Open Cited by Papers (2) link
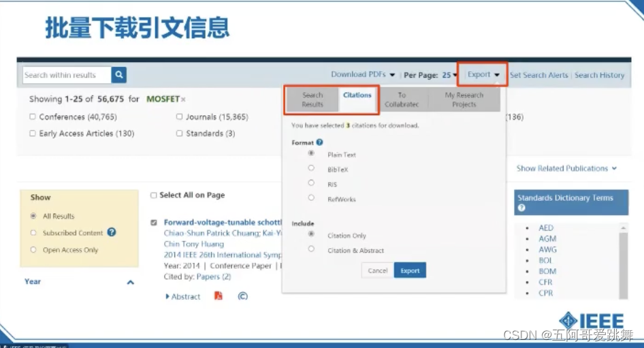The height and width of the screenshot is (348, 644). (x=214, y=276)
